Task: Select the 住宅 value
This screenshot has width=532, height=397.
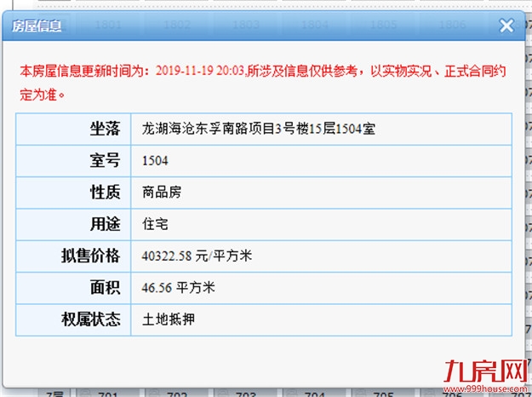Action: pyautogui.click(x=155, y=224)
